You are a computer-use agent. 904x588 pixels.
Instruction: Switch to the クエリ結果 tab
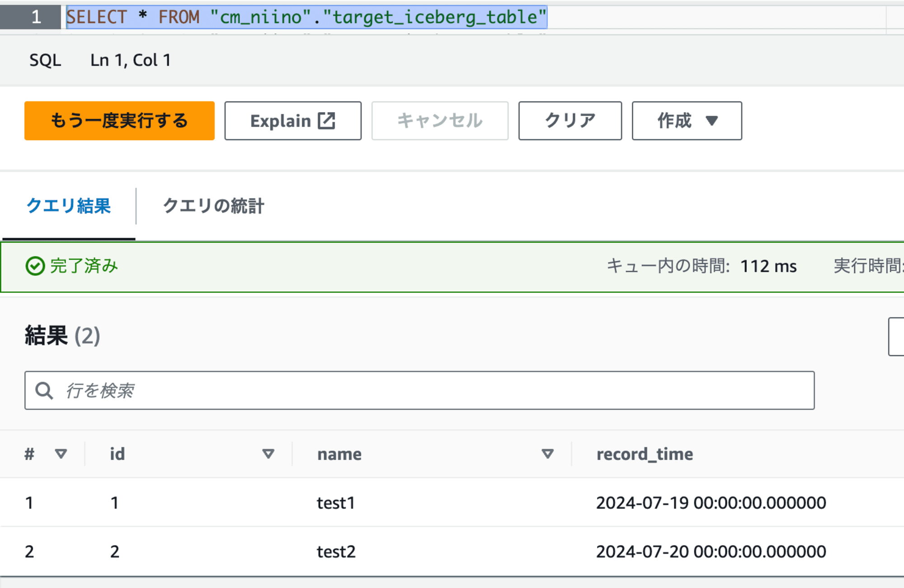(x=69, y=206)
